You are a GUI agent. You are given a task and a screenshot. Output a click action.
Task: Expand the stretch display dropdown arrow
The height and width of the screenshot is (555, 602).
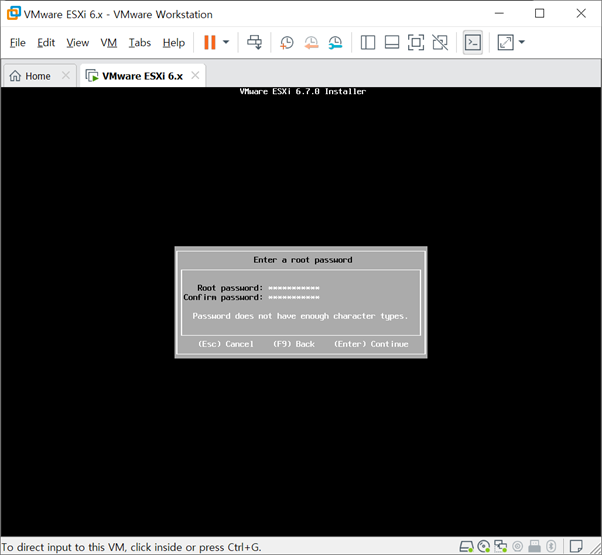click(x=521, y=42)
